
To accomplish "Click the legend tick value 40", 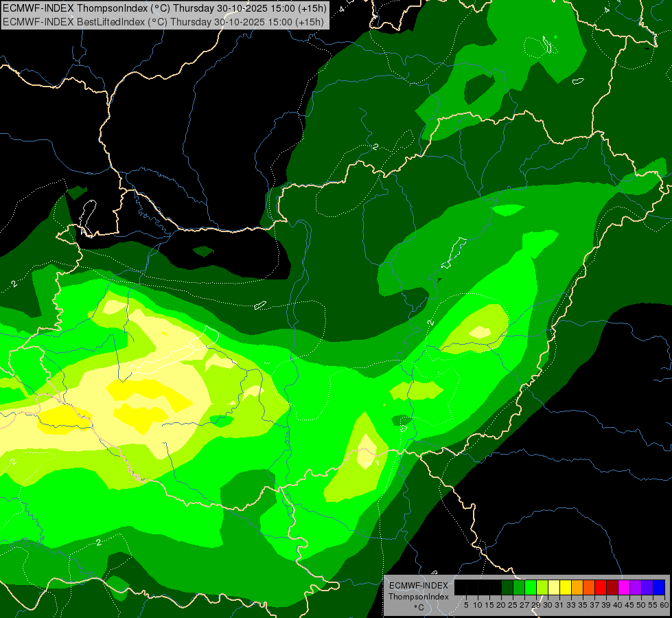I will [x=618, y=605].
